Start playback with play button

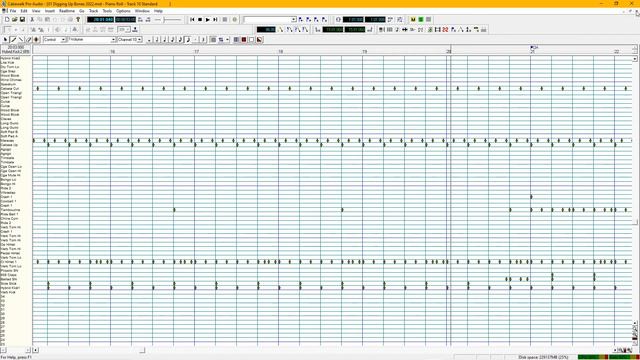point(208,20)
